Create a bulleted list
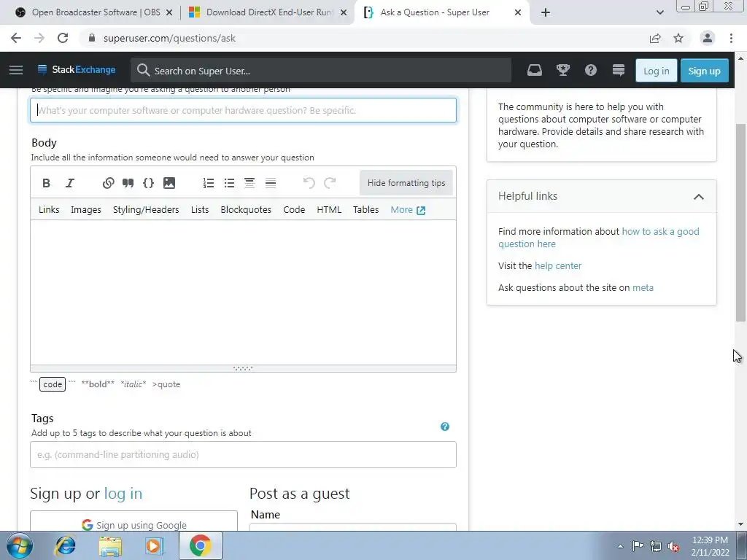This screenshot has width=747, height=560. [x=229, y=183]
